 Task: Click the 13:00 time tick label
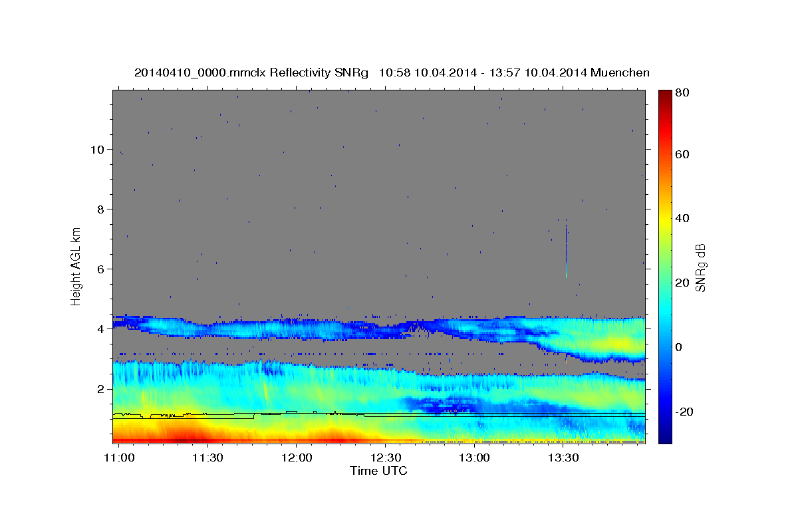475,458
